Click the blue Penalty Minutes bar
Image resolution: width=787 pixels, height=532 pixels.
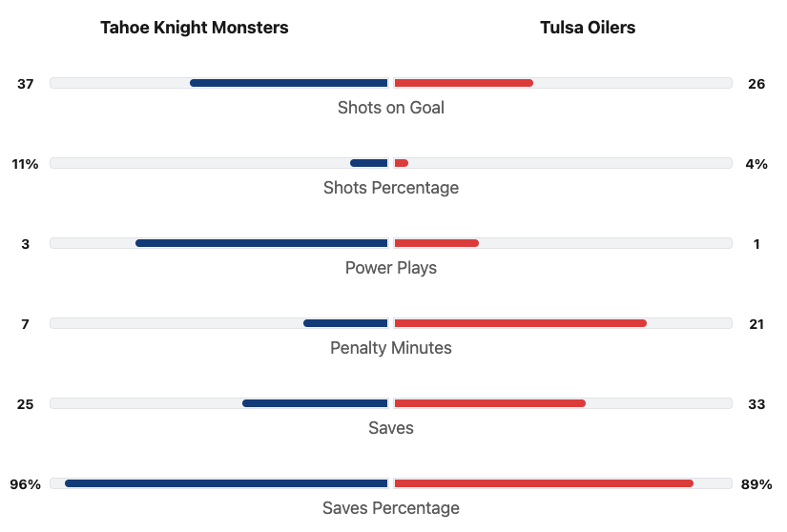[345, 323]
